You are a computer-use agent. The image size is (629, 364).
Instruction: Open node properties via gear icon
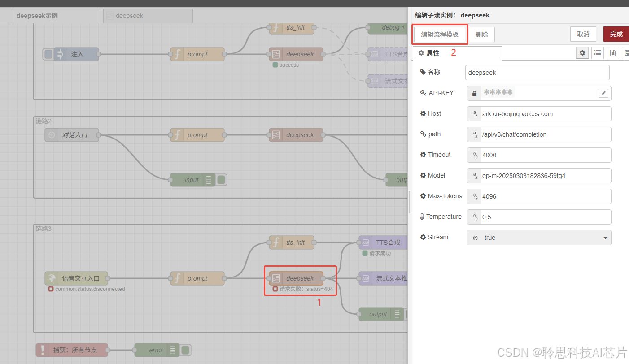click(x=582, y=53)
